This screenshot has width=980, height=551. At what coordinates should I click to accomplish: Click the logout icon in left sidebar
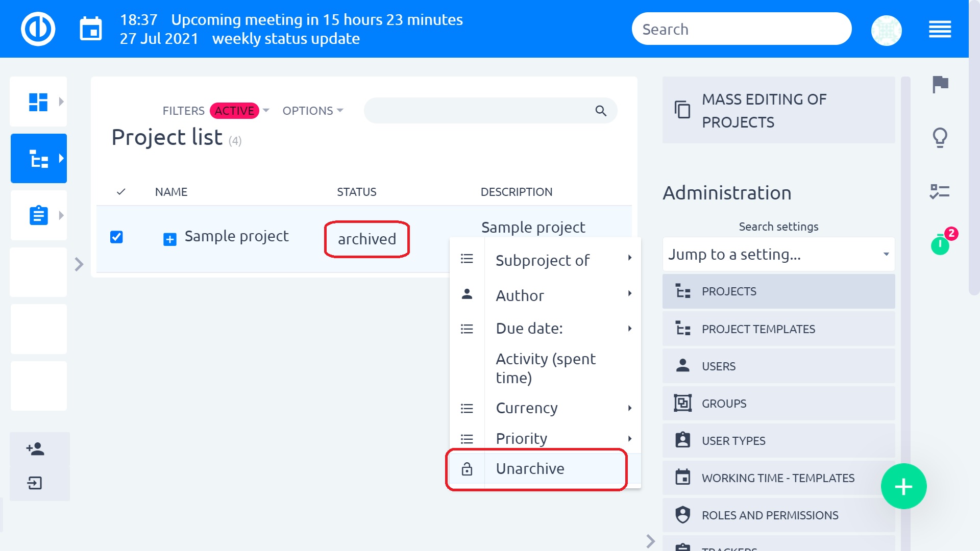click(x=35, y=483)
